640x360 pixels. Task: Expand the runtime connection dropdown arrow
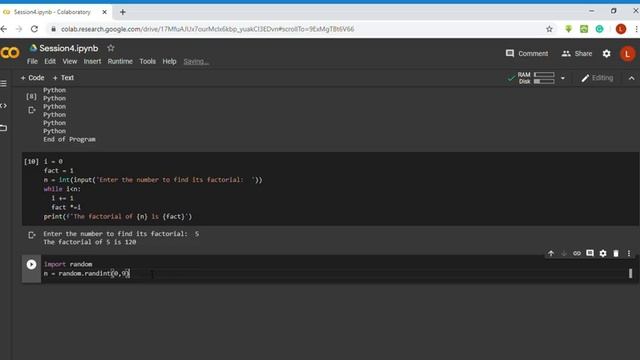pyautogui.click(x=563, y=78)
